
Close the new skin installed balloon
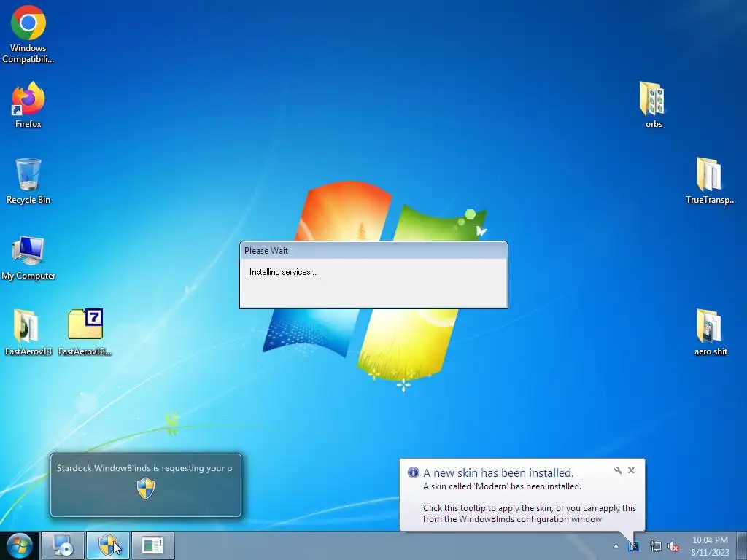631,470
